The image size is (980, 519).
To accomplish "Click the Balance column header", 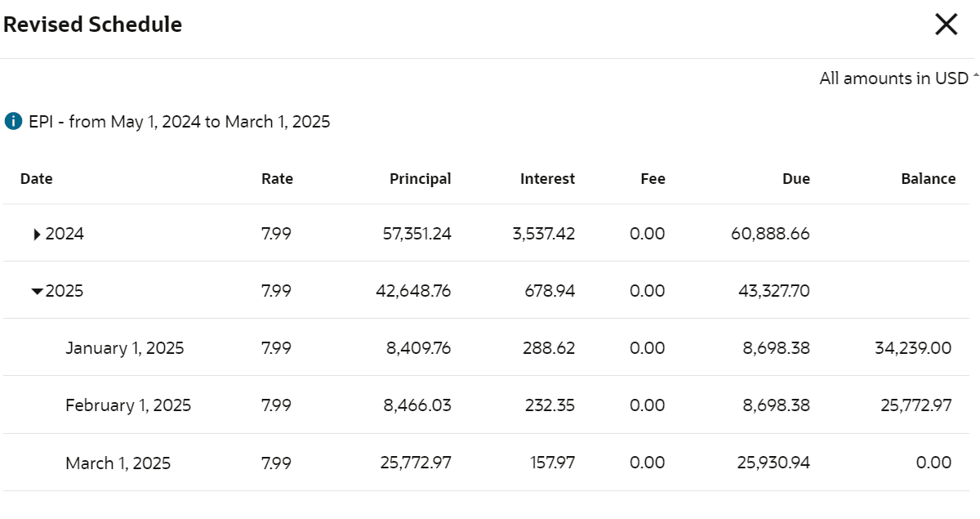I will click(929, 179).
